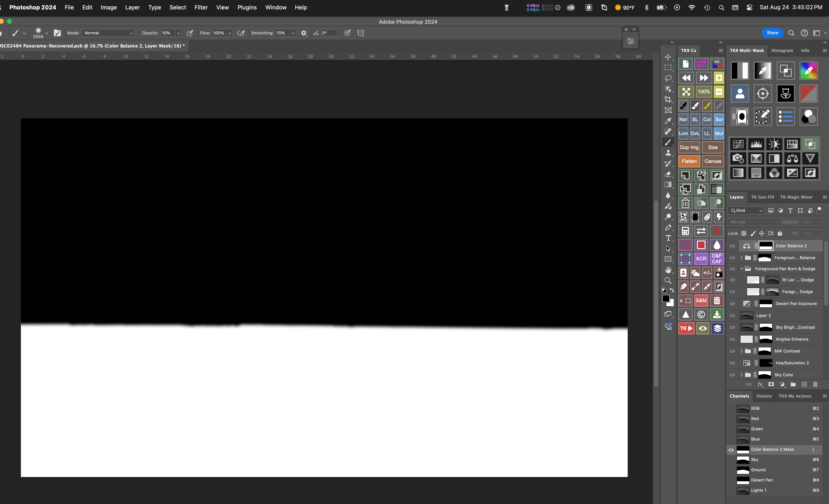
Task: Expand the MW Contrast group
Action: click(742, 351)
